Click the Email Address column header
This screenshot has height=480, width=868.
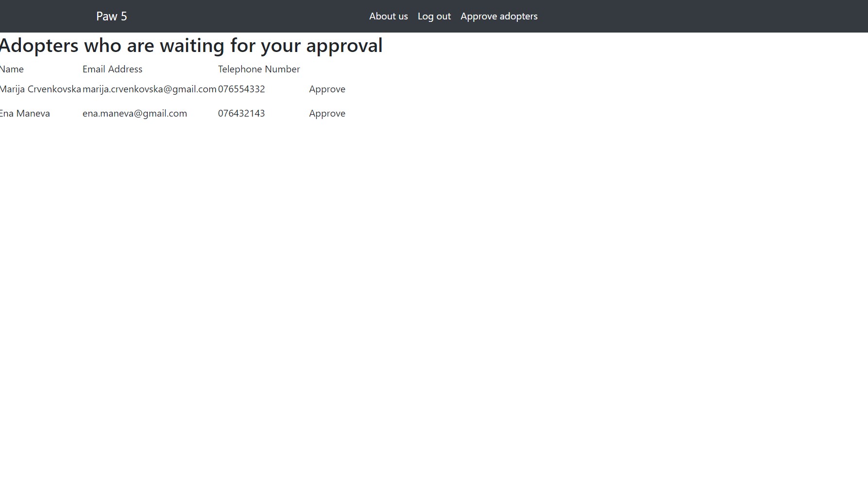point(112,69)
